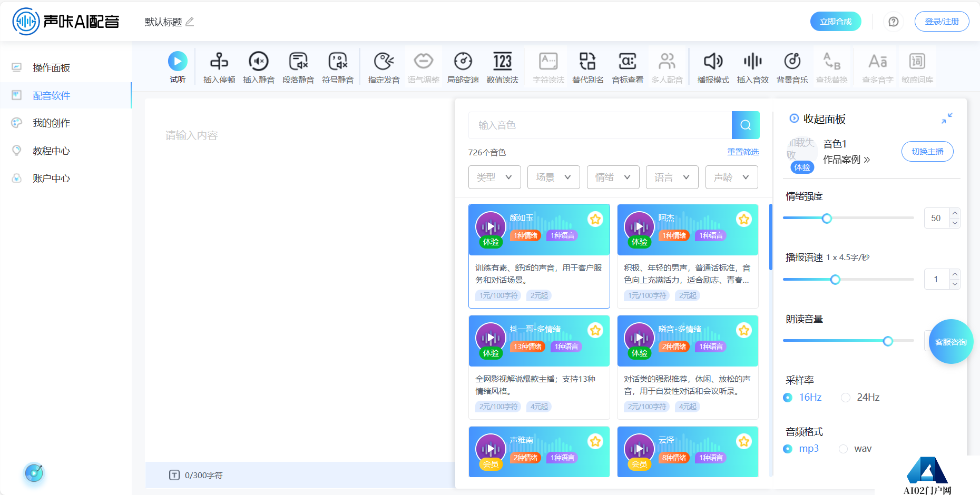The image size is (980, 495).
Task: Open the 敏感词库 tool
Action: (917, 67)
